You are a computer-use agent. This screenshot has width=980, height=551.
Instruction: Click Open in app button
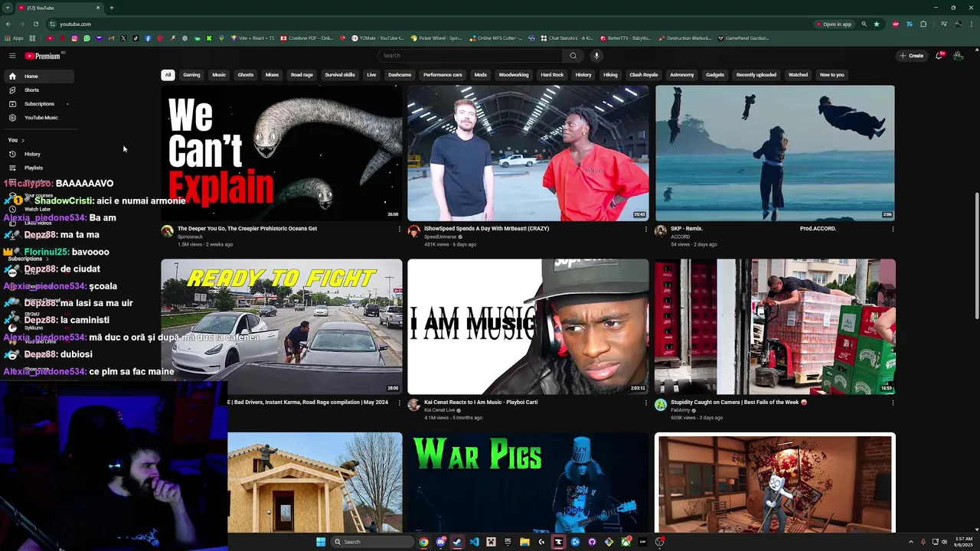pyautogui.click(x=834, y=24)
